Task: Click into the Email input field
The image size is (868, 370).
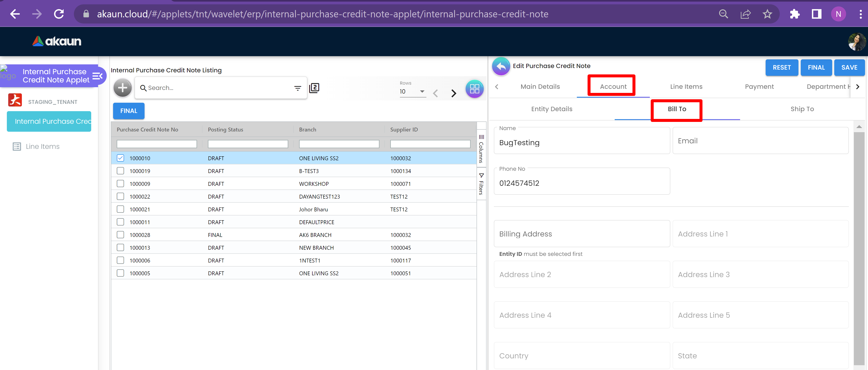Action: point(760,141)
